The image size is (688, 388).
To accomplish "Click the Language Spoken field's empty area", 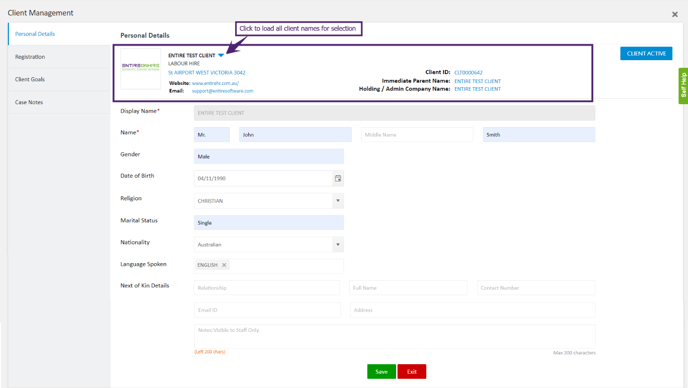I will tap(287, 266).
